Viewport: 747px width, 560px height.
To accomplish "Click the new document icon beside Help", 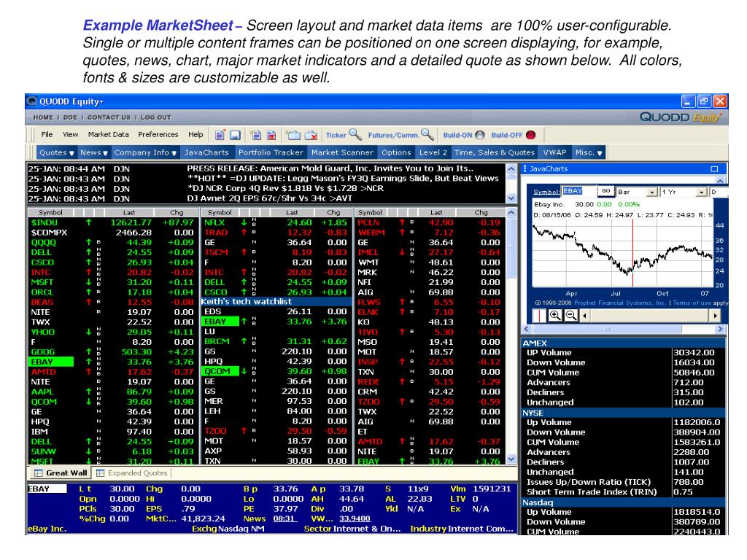I will (x=220, y=135).
